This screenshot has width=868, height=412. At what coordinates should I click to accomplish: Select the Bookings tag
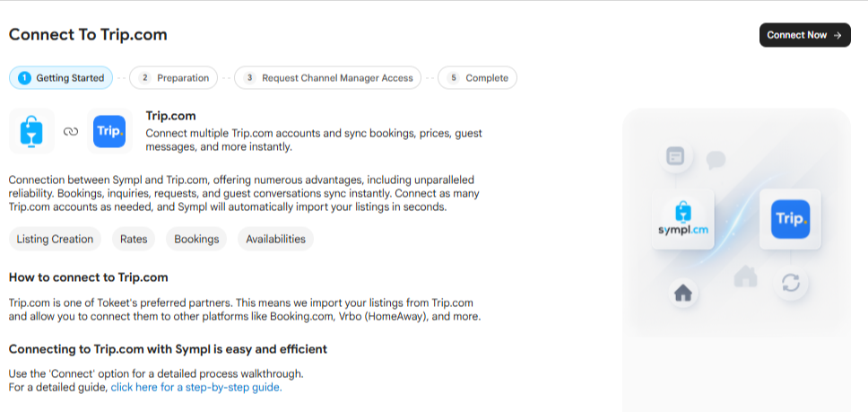pos(196,240)
